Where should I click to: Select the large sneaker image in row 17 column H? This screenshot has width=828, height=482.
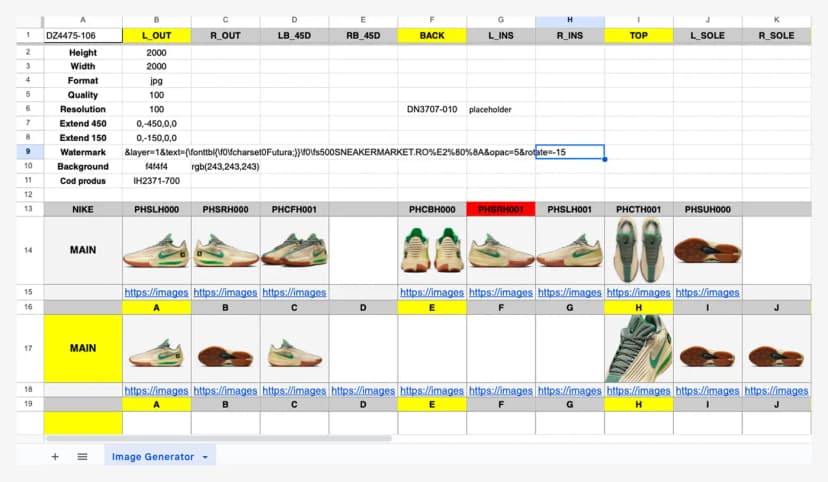[x=638, y=348]
